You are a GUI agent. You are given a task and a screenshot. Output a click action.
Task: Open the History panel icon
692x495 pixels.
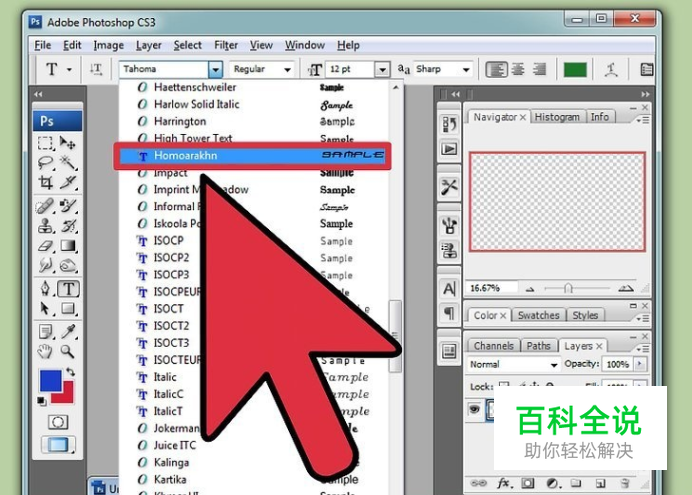point(449,124)
